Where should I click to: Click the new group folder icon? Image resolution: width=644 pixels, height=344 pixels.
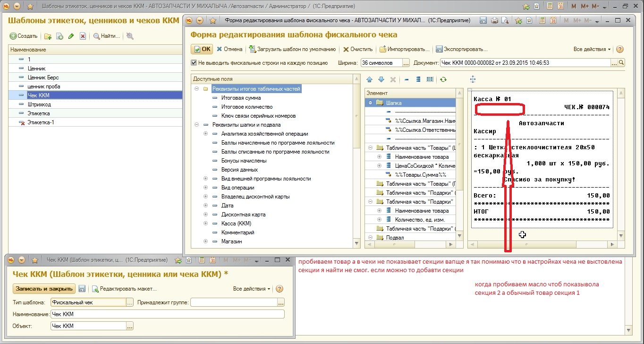tap(48, 36)
